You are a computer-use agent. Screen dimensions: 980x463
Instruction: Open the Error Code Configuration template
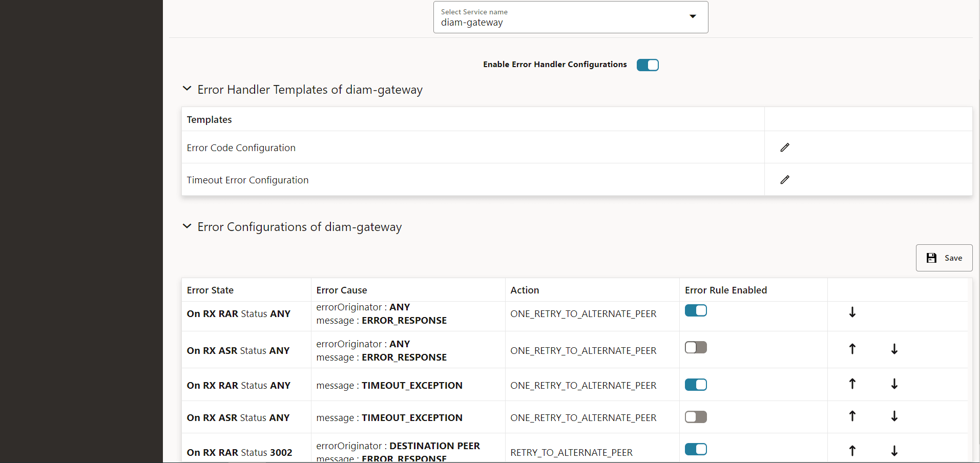(241, 148)
